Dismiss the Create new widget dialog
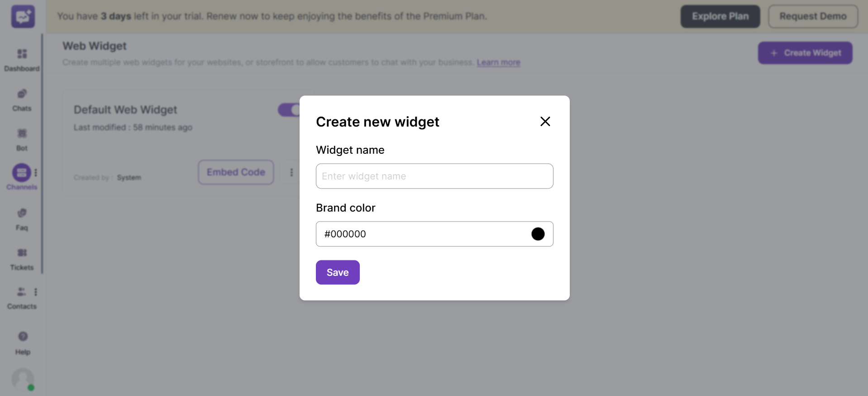 coord(545,121)
